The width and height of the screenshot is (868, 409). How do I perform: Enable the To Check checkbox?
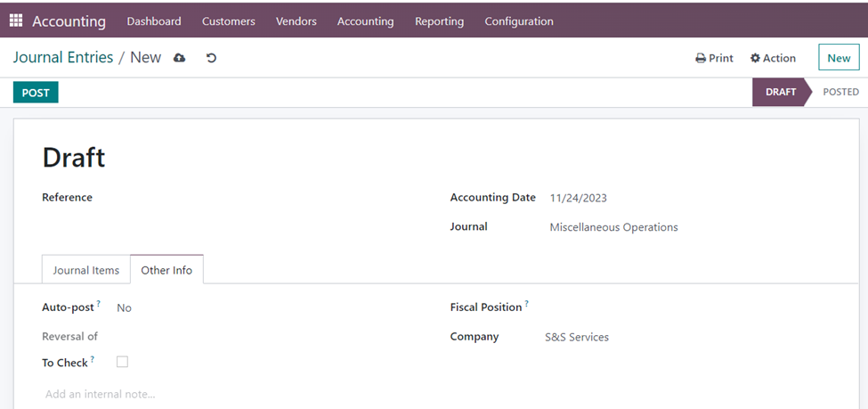[x=123, y=362]
